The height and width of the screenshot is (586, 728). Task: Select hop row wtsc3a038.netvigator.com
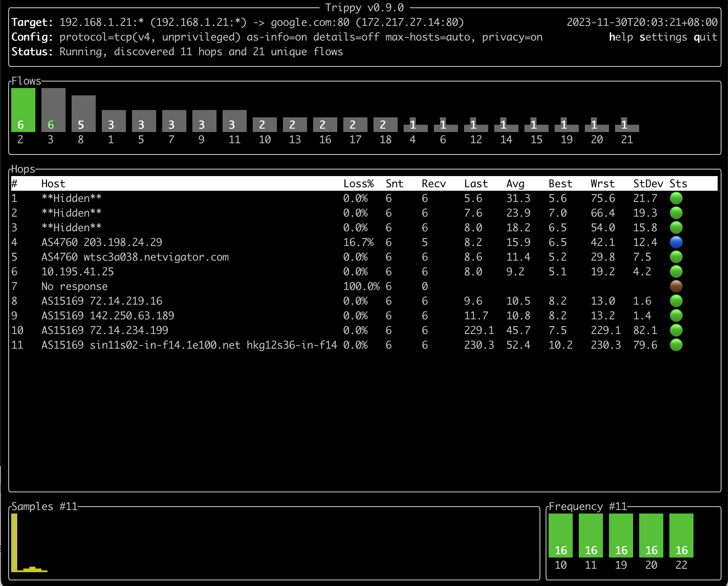coord(364,257)
